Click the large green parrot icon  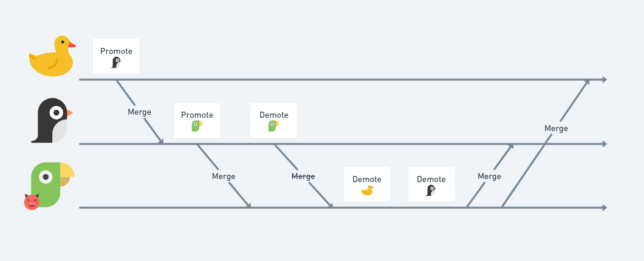53,185
